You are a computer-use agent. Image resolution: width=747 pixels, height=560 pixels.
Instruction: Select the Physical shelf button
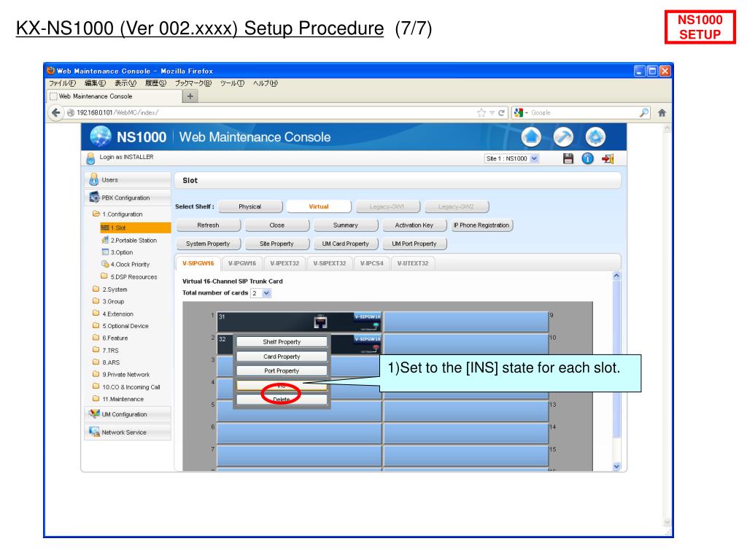pyautogui.click(x=250, y=206)
